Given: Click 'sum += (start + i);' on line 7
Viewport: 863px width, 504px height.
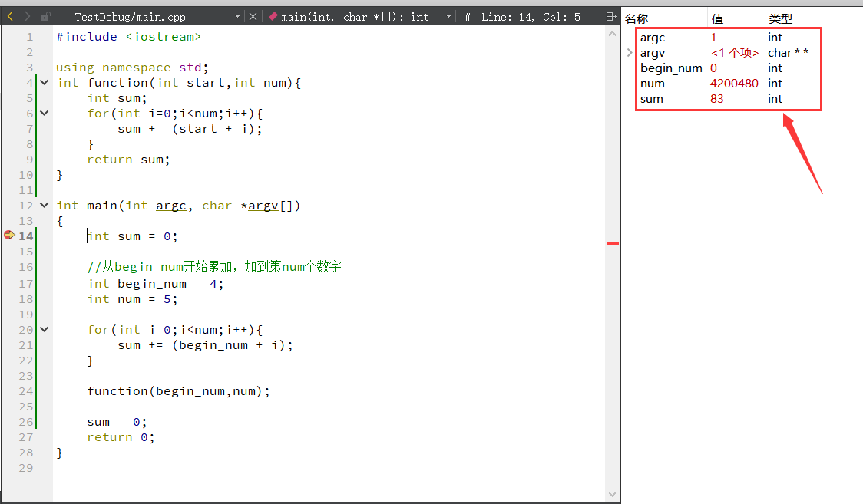Looking at the screenshot, I should coord(190,129).
